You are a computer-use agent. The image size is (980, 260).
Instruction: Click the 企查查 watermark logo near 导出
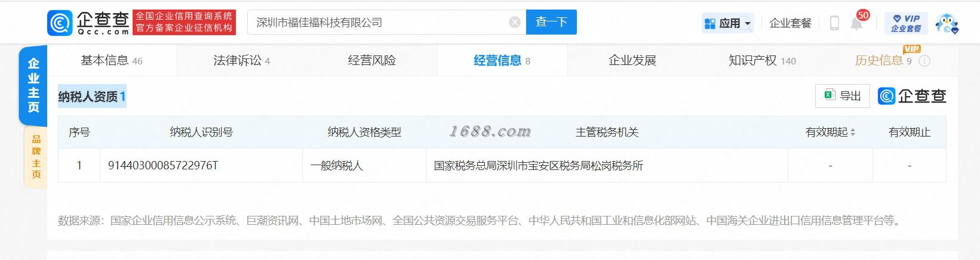tap(912, 96)
